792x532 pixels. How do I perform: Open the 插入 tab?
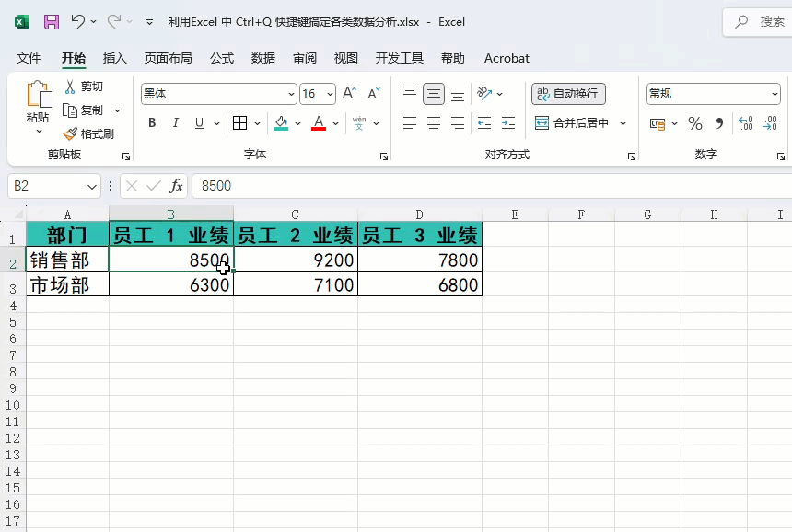coord(115,58)
